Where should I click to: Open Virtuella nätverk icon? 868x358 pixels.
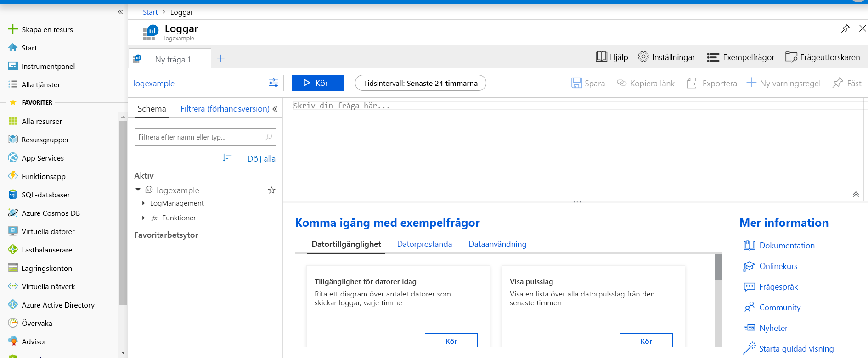[x=13, y=286]
